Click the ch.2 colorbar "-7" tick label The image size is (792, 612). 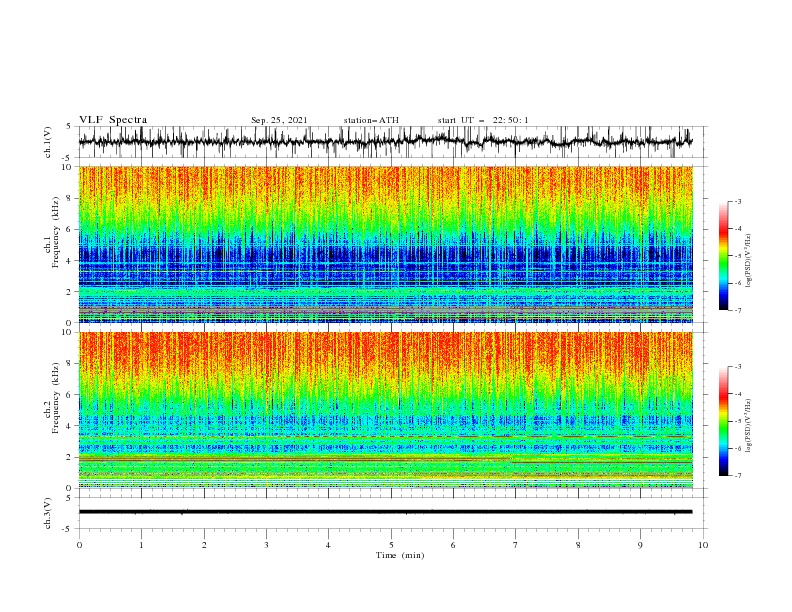pos(738,476)
